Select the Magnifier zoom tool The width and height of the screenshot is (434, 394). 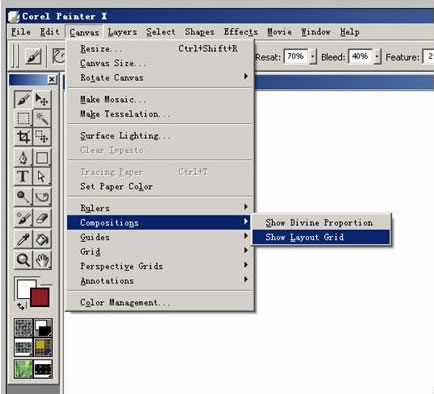23,260
